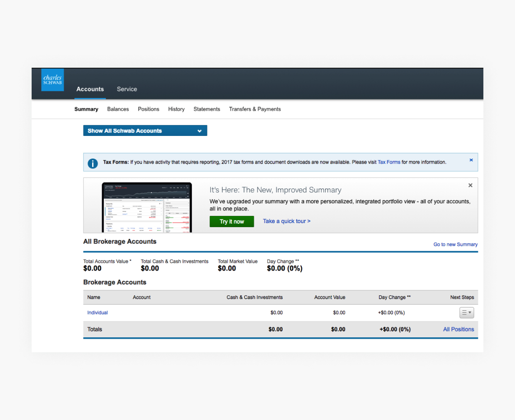Click the Take a quick tour link
Image resolution: width=515 pixels, height=420 pixels.
point(286,221)
